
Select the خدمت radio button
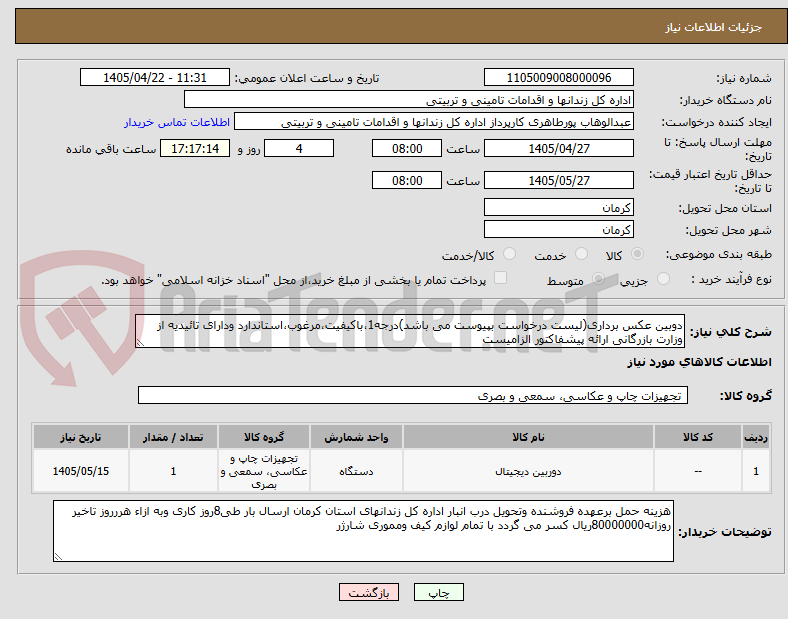581,254
